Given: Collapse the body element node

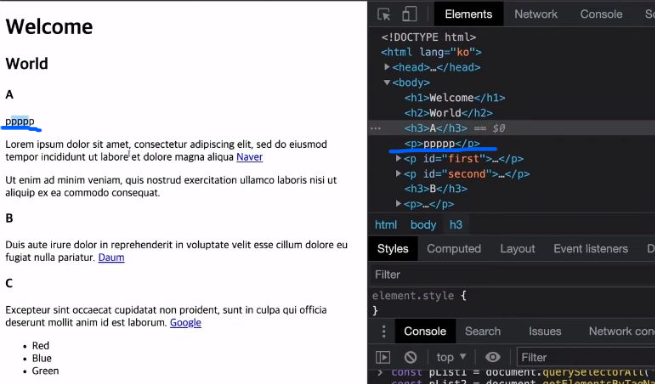Looking at the screenshot, I should pos(387,82).
